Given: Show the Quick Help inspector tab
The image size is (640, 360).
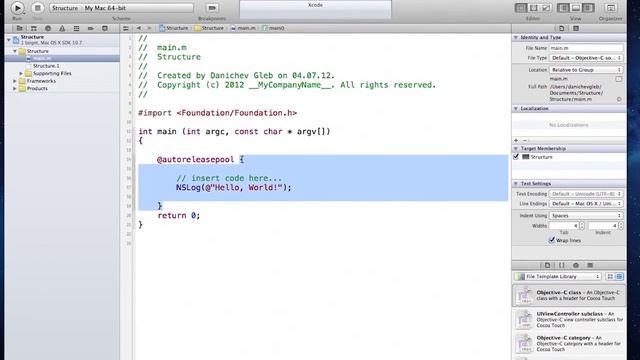Looking at the screenshot, I should pos(576,28).
